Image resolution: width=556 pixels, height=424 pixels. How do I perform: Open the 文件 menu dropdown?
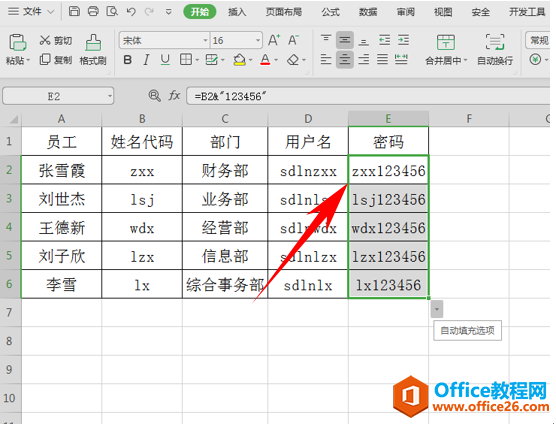click(31, 11)
